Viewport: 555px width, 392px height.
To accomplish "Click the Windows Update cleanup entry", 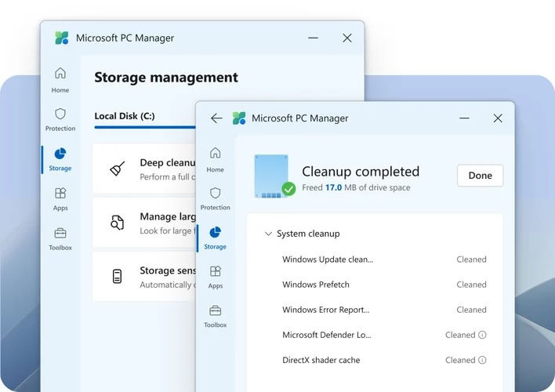I will click(328, 260).
